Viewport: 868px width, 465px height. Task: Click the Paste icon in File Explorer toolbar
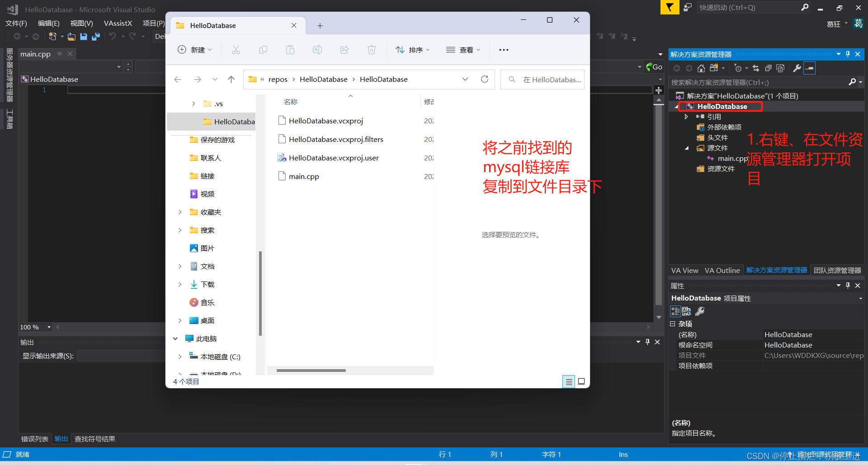click(x=290, y=50)
